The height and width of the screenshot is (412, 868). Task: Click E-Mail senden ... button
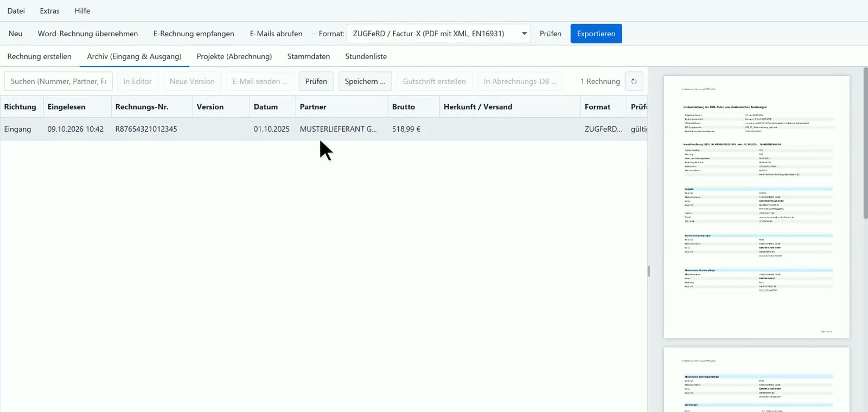260,81
